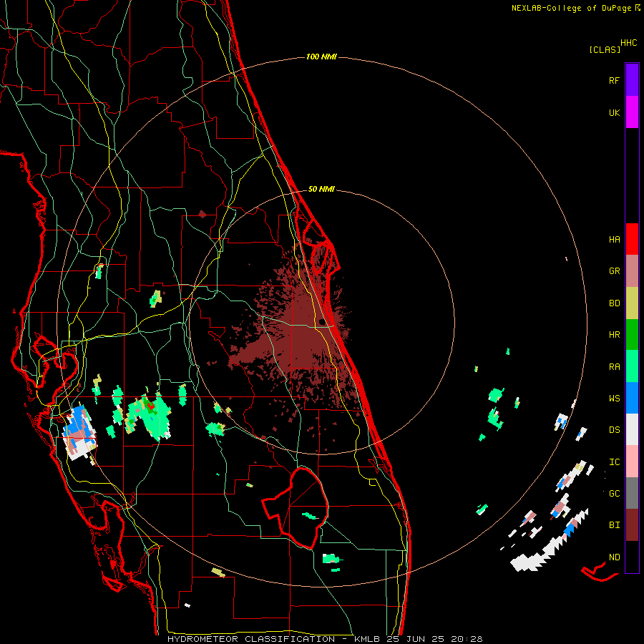Click the UK magenta legend swatch
This screenshot has height=644, width=644.
632,112
